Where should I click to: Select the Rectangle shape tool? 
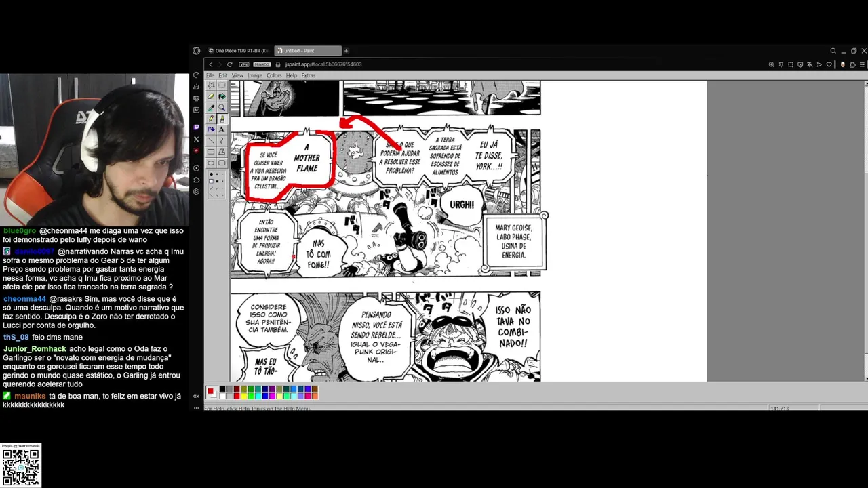click(211, 152)
